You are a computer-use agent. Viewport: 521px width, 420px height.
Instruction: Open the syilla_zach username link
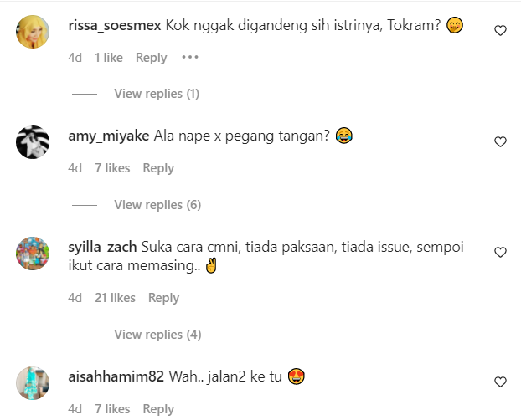tap(102, 248)
